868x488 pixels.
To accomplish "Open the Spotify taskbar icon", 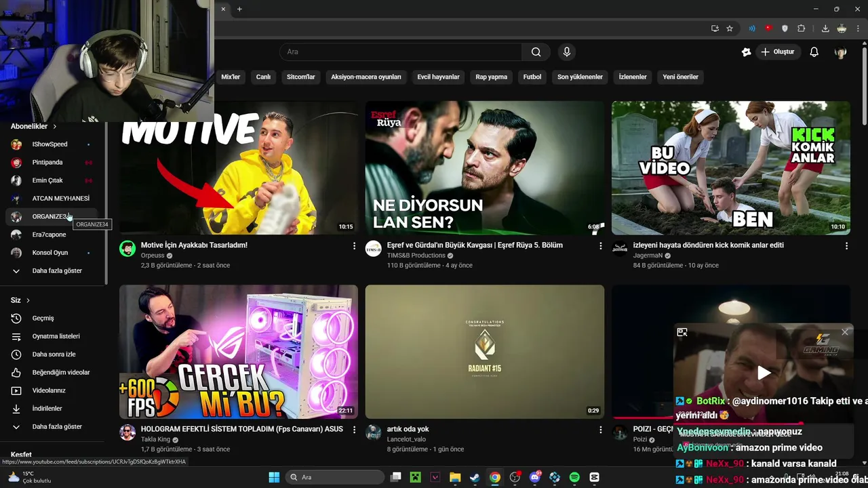I will click(574, 477).
